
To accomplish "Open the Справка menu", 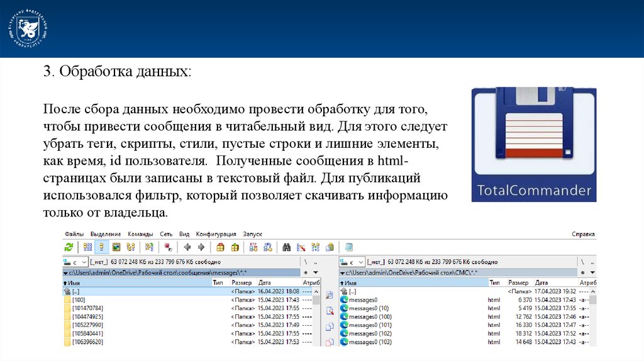I will [583, 234].
